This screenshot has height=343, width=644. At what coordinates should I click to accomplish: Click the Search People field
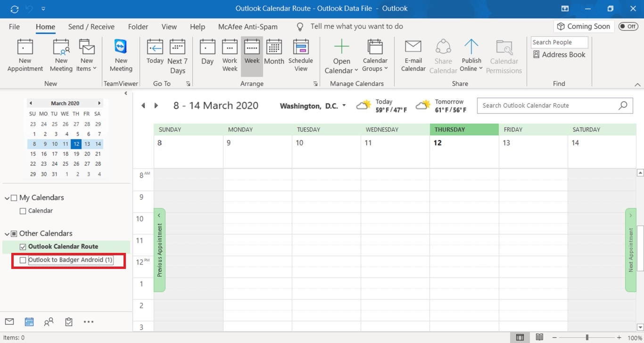coord(559,42)
